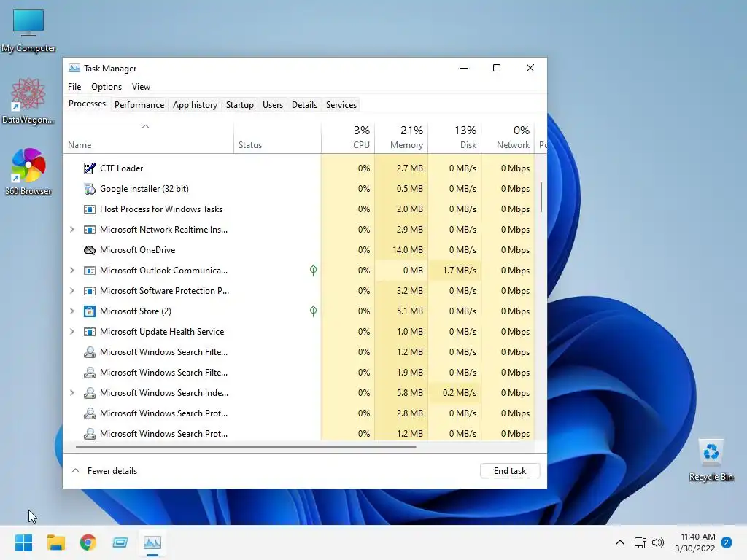Open the Options menu
This screenshot has height=560, width=747.
[107, 87]
